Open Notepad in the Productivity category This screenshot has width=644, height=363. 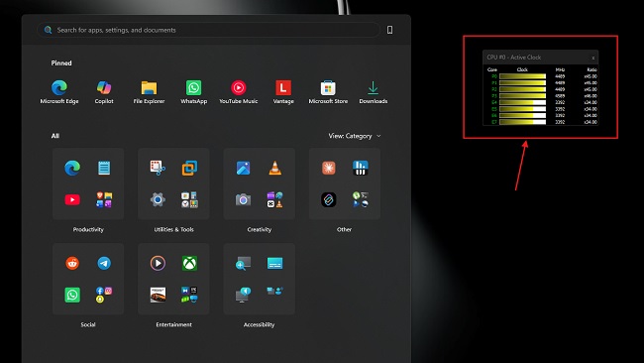click(x=104, y=168)
